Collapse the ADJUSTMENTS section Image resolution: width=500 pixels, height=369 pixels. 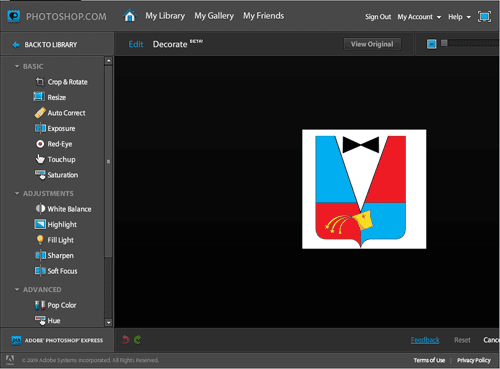tap(17, 193)
